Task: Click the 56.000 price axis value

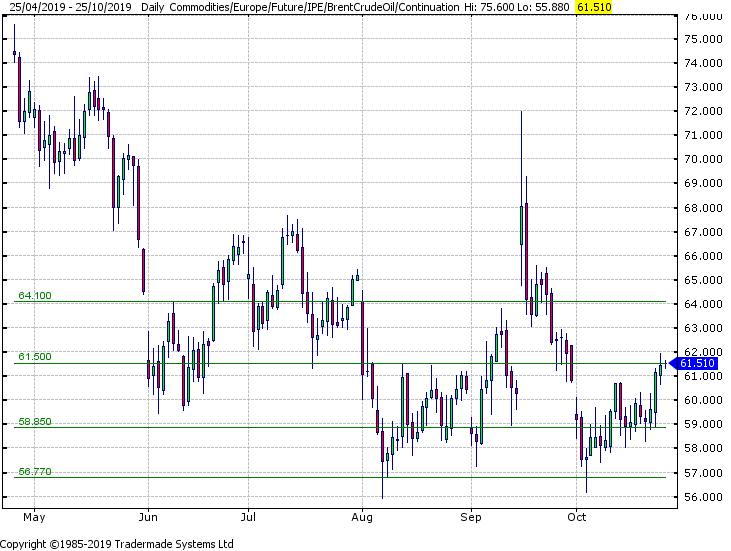Action: [x=703, y=497]
